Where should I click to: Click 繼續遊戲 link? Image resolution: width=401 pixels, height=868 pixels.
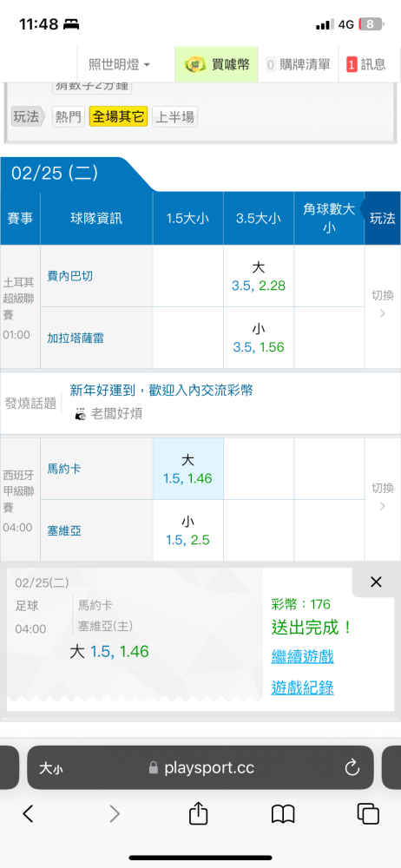(302, 657)
